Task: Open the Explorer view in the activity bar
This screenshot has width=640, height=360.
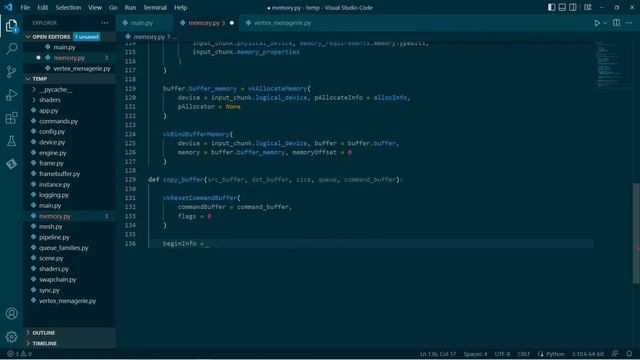Action: 11,26
